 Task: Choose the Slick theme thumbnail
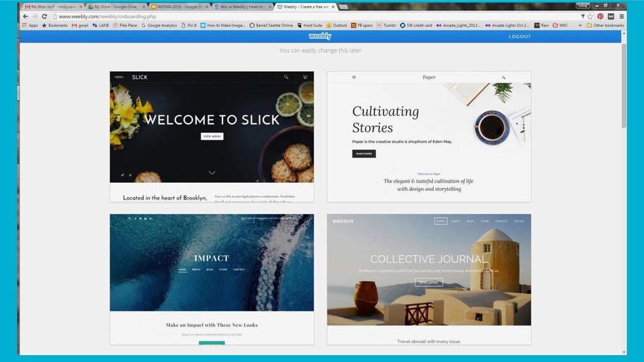[x=211, y=136]
